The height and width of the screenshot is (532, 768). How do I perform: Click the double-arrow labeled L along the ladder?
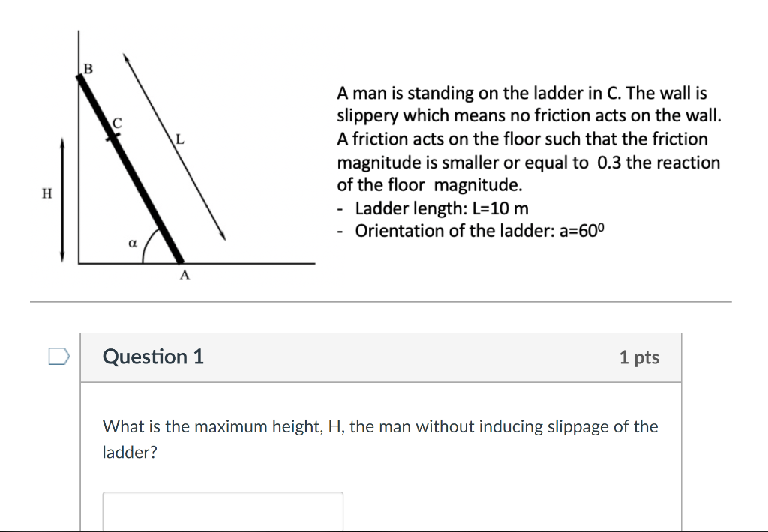(176, 142)
